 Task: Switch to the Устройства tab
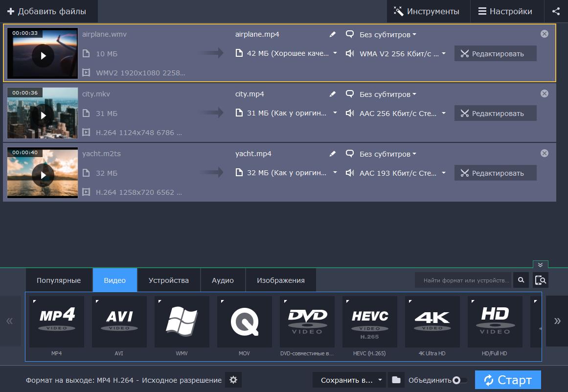169,280
